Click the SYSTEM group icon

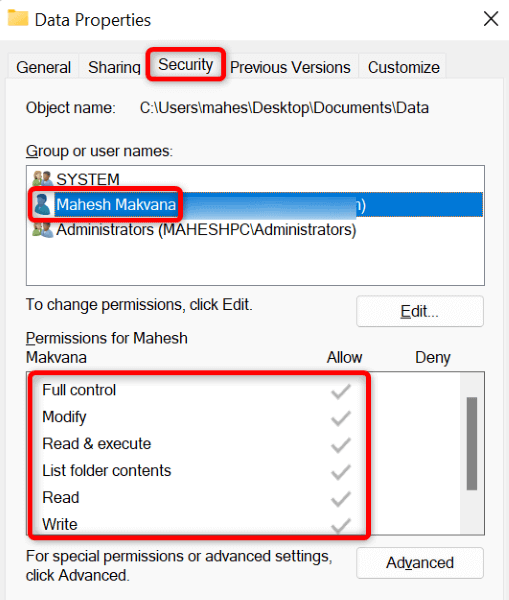42,179
